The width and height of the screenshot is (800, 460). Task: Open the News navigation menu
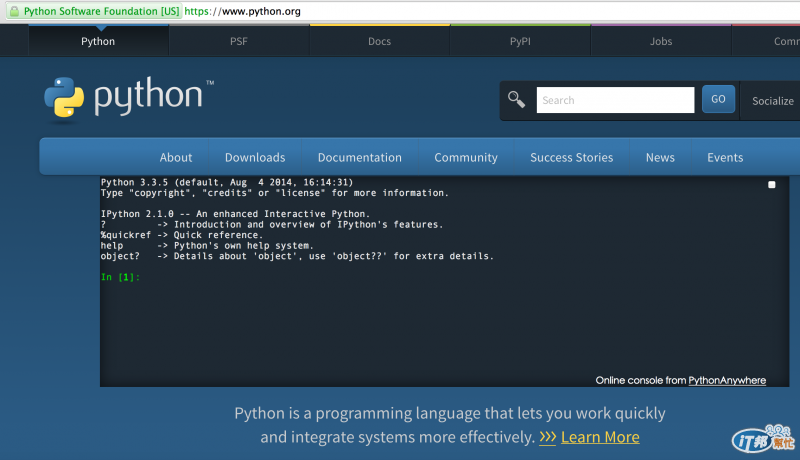[660, 158]
